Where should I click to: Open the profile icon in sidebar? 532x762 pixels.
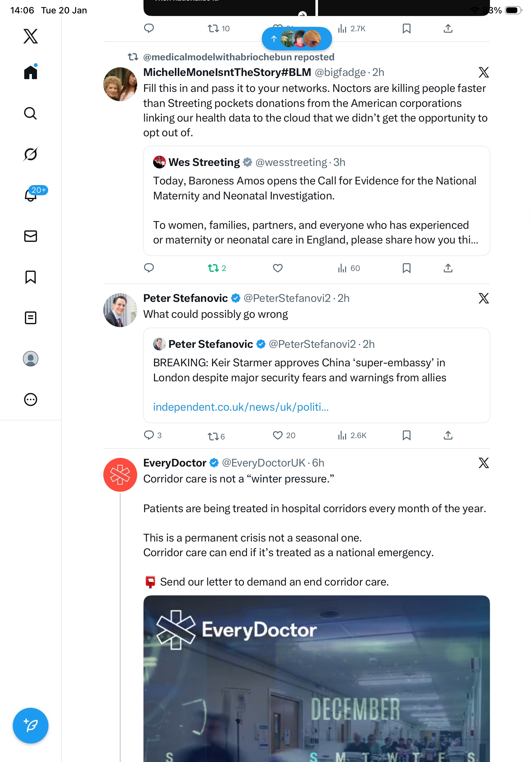(31, 359)
